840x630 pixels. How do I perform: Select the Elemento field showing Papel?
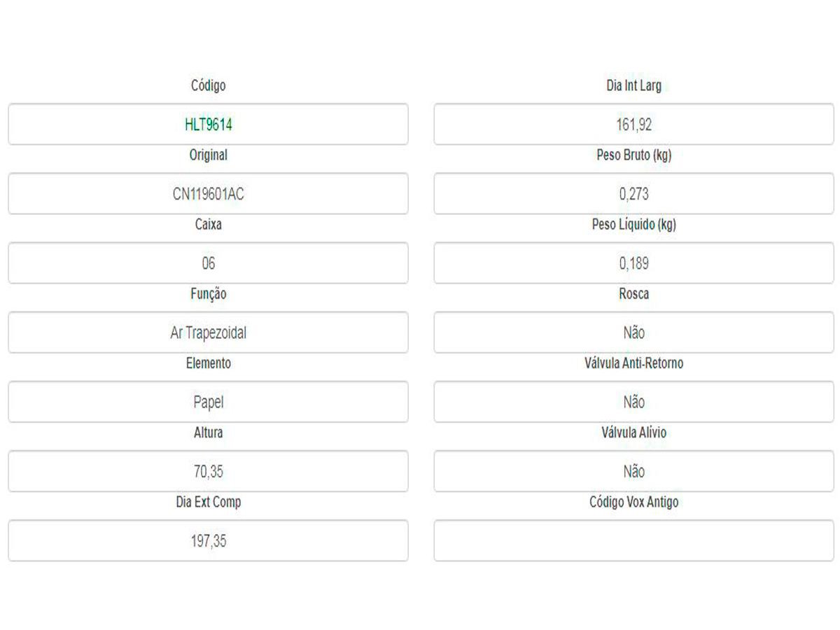coord(209,402)
